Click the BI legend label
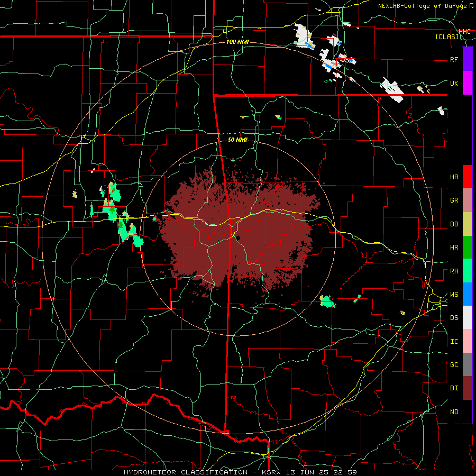Screen dimensions: 476x476 tap(454, 388)
